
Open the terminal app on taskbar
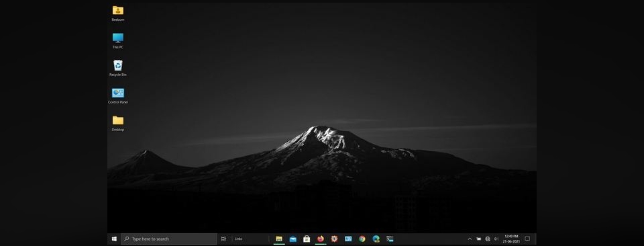click(390, 239)
